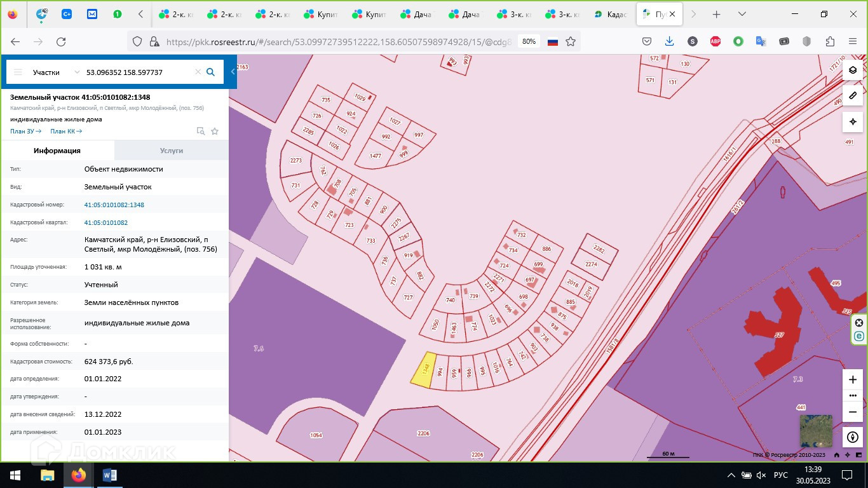Click the 80% page zoom indicator

[529, 41]
